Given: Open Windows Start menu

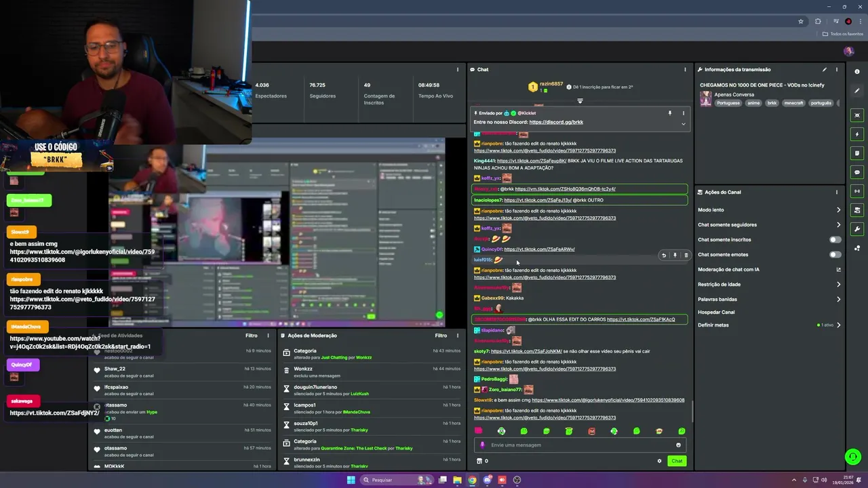Looking at the screenshot, I should tap(351, 480).
